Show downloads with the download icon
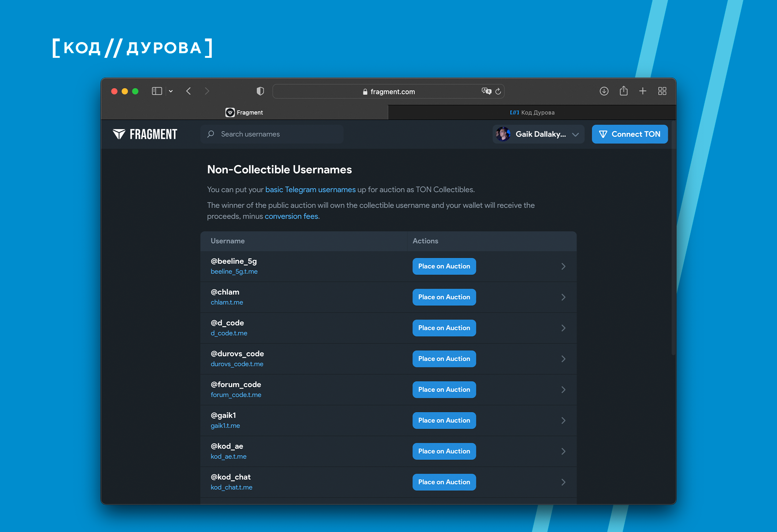The height and width of the screenshot is (532, 777). 604,91
